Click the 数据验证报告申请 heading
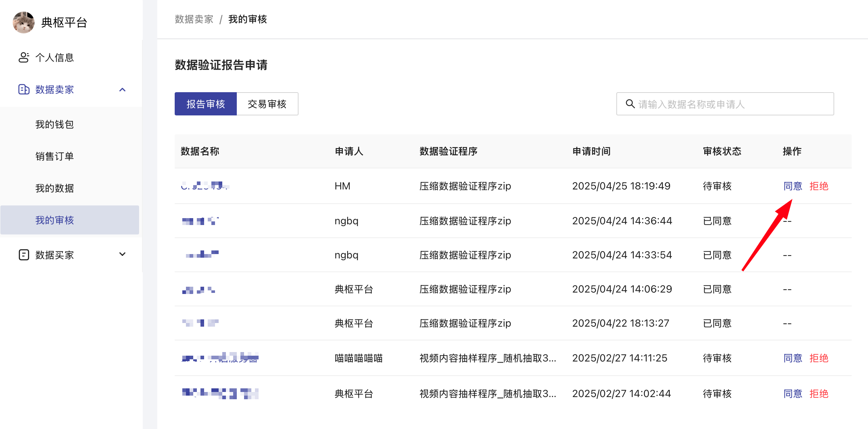The height and width of the screenshot is (429, 868). (x=221, y=65)
